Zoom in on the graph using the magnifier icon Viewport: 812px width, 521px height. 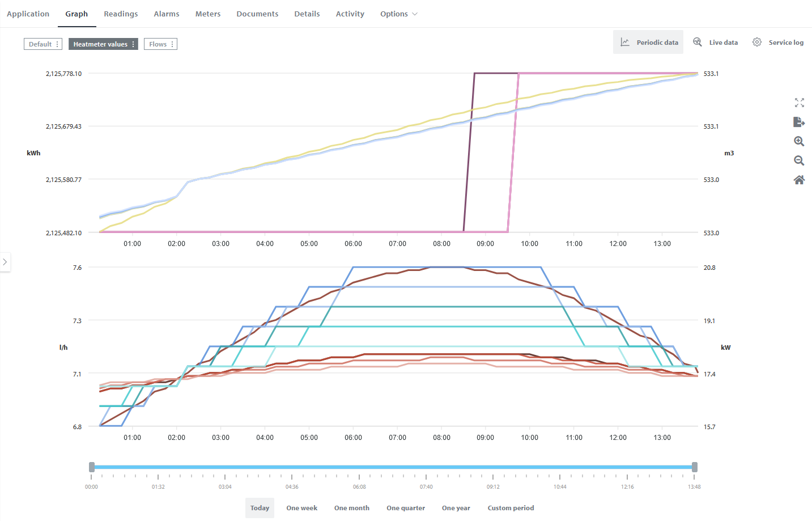coord(799,141)
